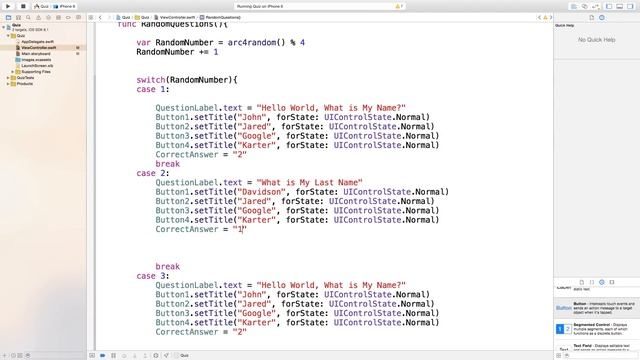
Task: Show the Quick Help inspector
Action: tap(602, 18)
